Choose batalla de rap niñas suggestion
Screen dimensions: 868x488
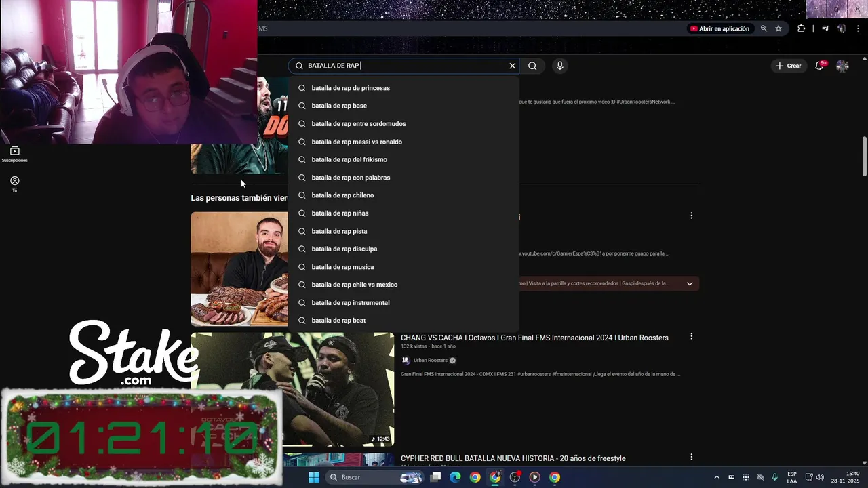coord(403,213)
